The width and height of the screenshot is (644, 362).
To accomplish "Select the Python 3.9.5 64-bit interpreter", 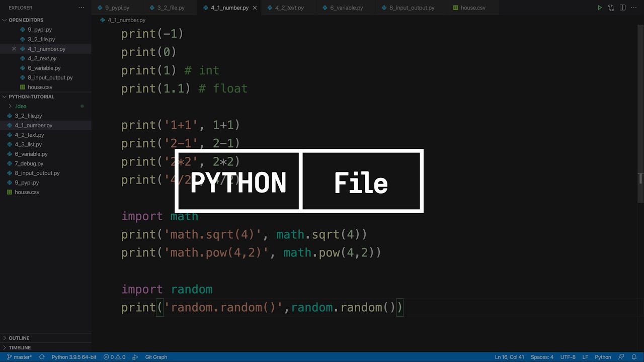I will click(x=74, y=357).
